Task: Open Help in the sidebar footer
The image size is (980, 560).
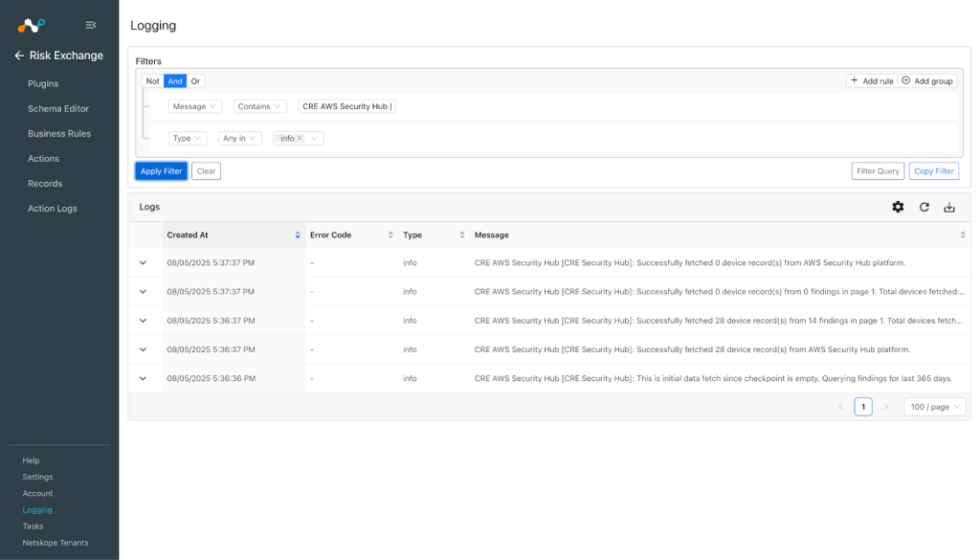Action: point(32,460)
